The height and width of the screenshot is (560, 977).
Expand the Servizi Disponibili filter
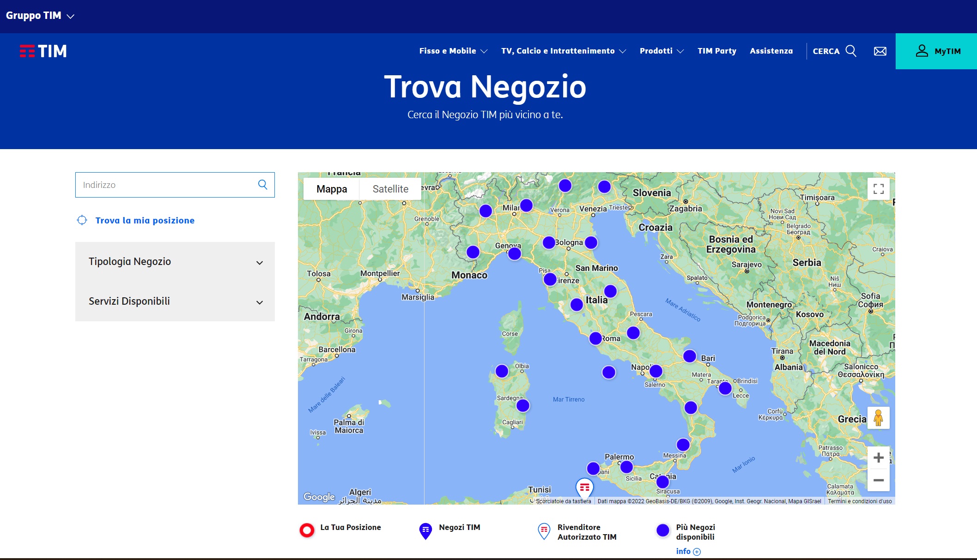pyautogui.click(x=175, y=301)
